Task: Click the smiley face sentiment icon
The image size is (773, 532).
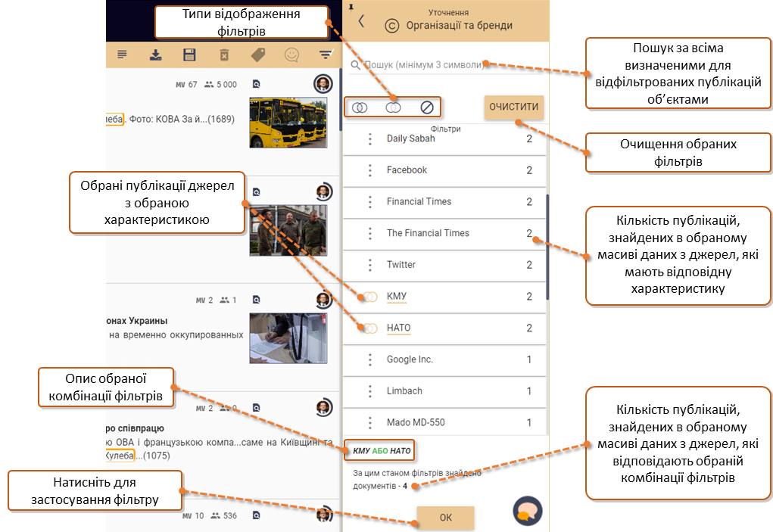Action: pos(291,54)
